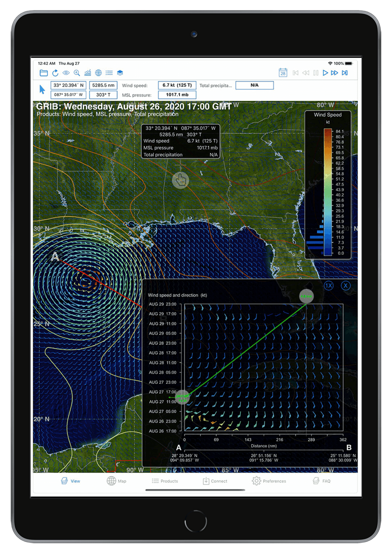
Task: Close the wind speed chart panel
Action: (346, 286)
